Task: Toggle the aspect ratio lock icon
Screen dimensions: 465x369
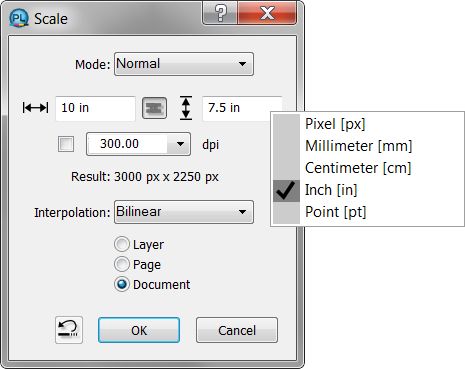Action: click(154, 108)
